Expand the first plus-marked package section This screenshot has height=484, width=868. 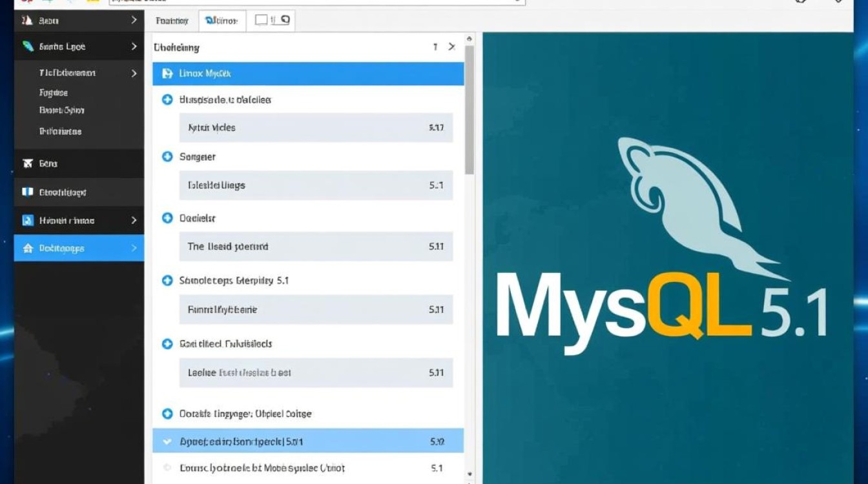pos(168,100)
